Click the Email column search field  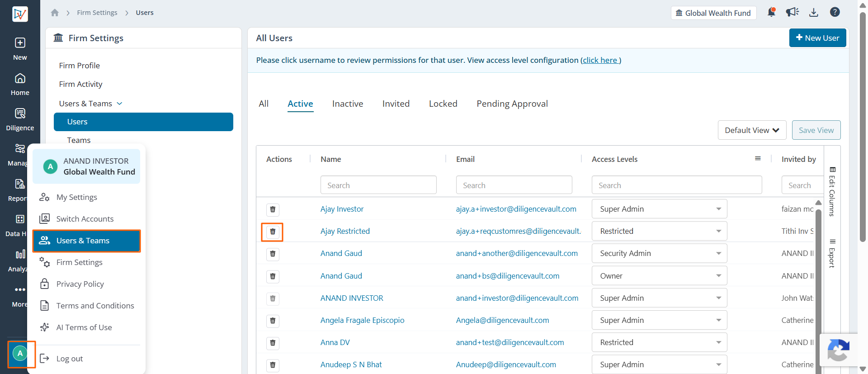coord(514,185)
